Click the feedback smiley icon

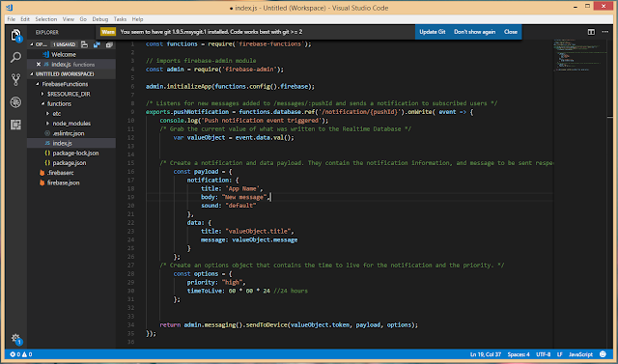pos(603,354)
